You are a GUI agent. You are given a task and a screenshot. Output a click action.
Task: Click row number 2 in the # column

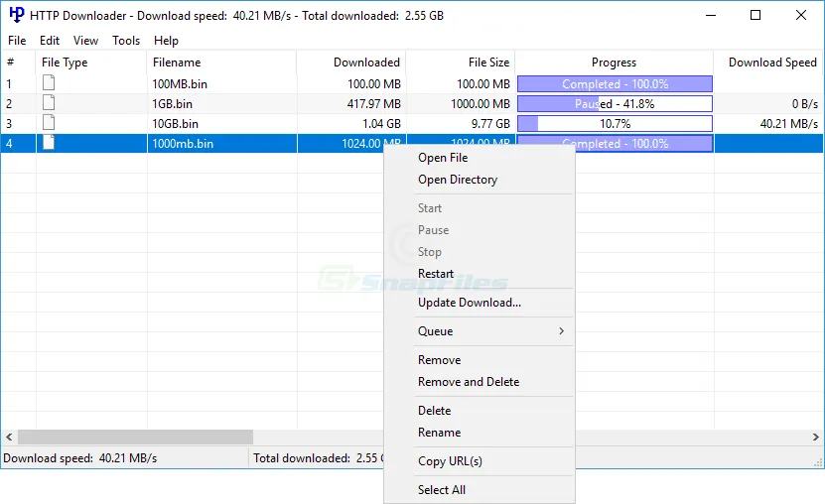(x=8, y=104)
